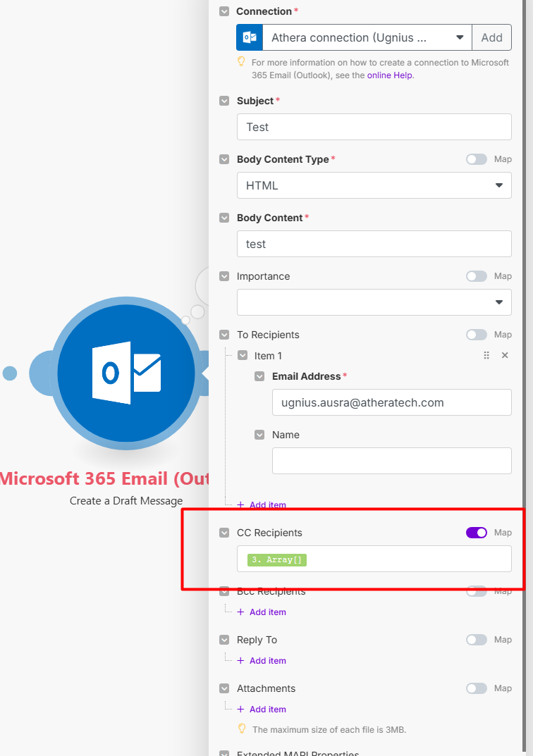This screenshot has height=756, width=533.
Task: Click the Attachments chevron icon
Action: point(224,688)
